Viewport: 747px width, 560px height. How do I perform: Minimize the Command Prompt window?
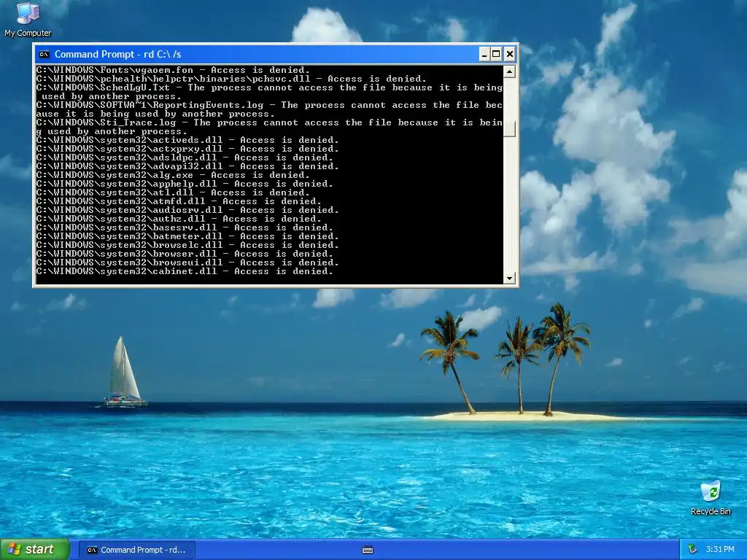[484, 54]
